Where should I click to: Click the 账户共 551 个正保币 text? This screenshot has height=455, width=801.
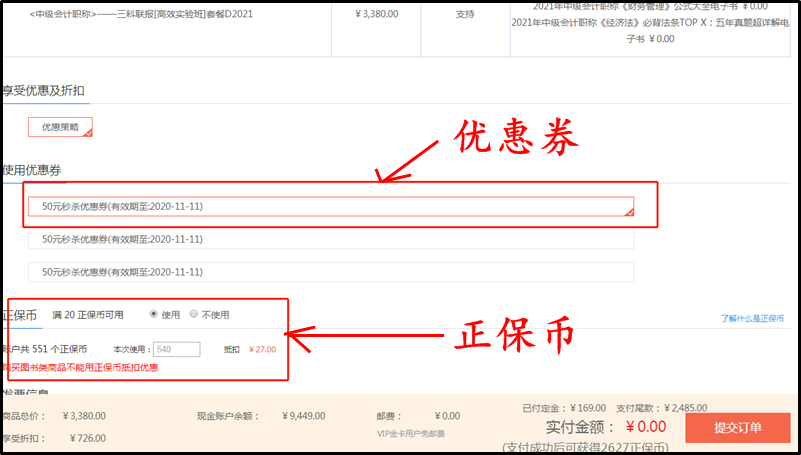click(45, 349)
